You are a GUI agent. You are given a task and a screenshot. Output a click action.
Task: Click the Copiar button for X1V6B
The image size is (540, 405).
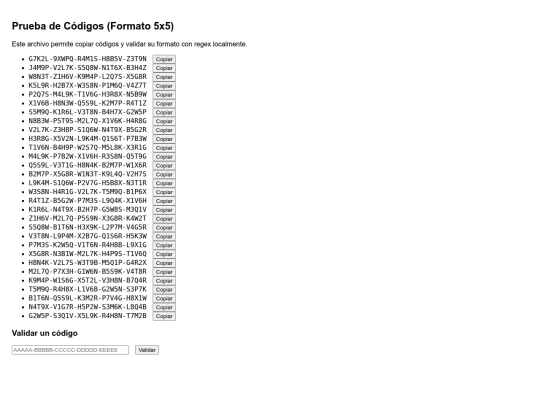point(164,104)
